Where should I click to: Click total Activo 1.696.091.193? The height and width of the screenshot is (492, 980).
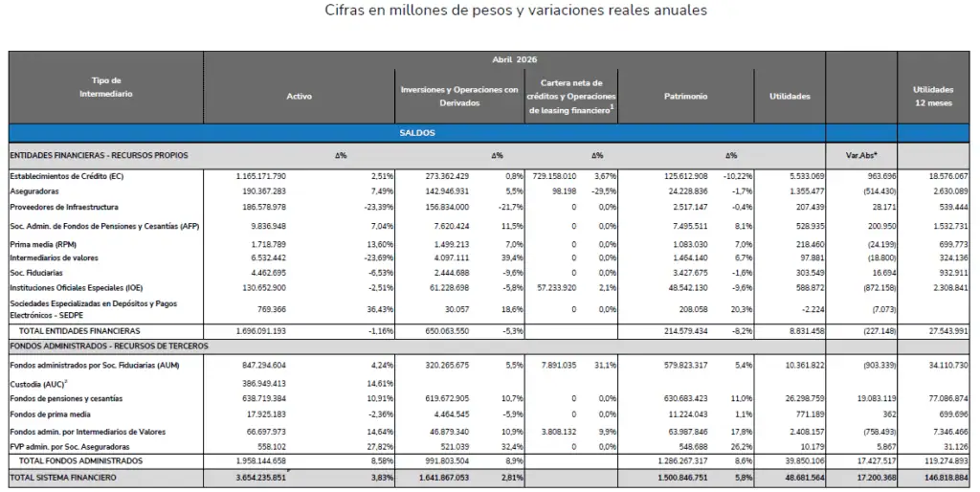[x=260, y=331]
